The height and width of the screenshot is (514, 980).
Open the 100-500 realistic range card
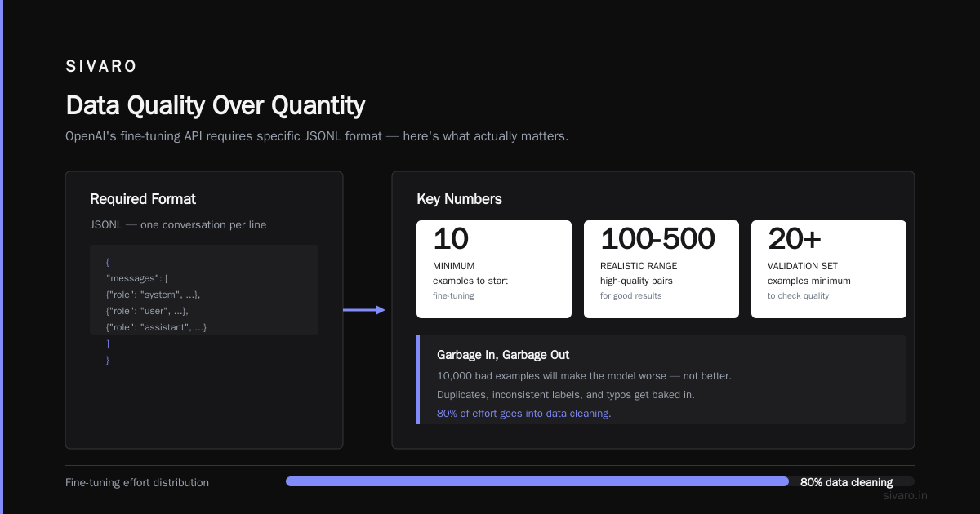coord(661,269)
